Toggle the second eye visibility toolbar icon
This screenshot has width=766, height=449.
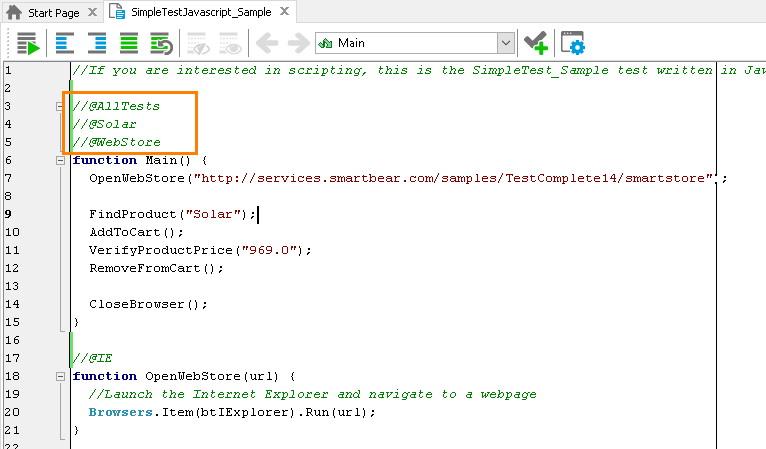(x=229, y=43)
